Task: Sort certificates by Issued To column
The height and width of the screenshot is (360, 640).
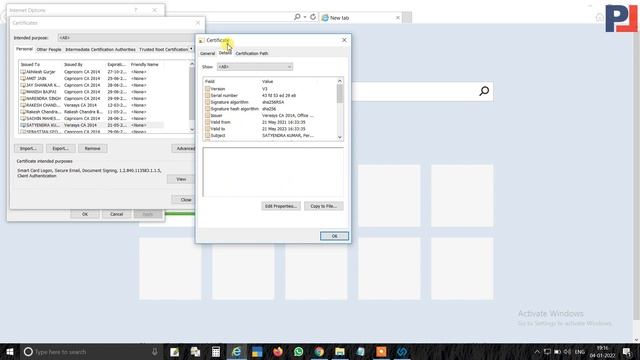Action: (41, 64)
